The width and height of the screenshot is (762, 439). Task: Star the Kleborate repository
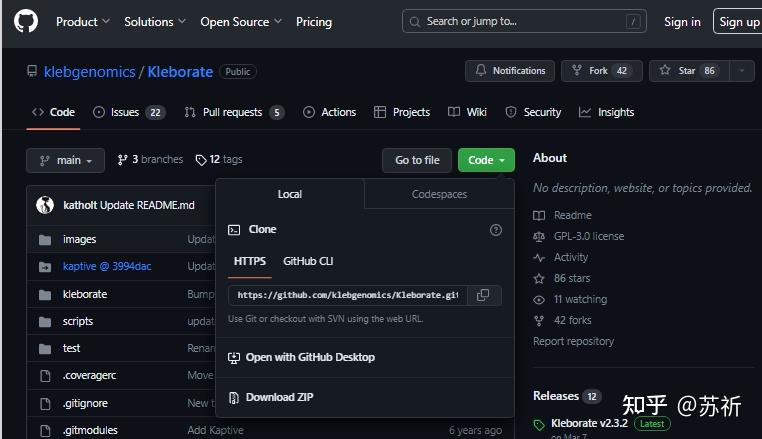(x=688, y=71)
